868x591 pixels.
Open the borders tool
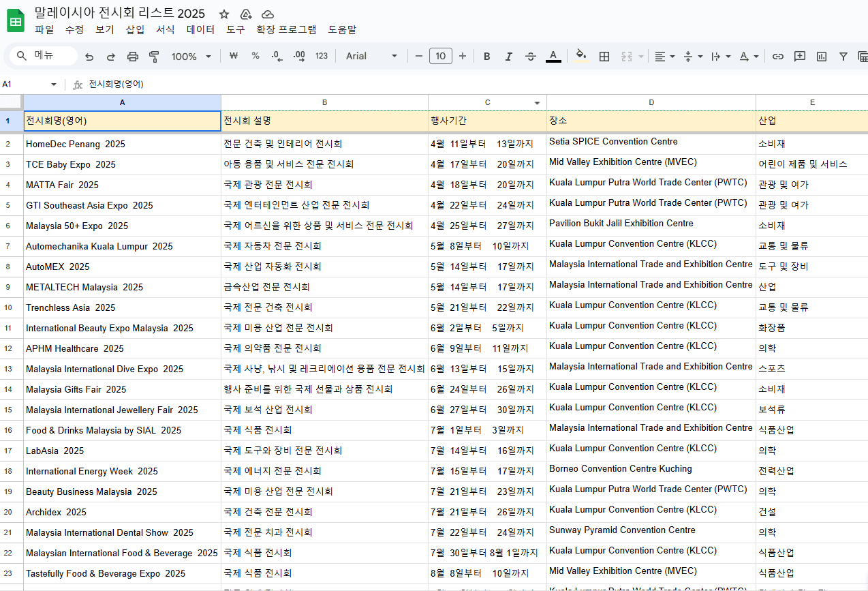pos(604,57)
